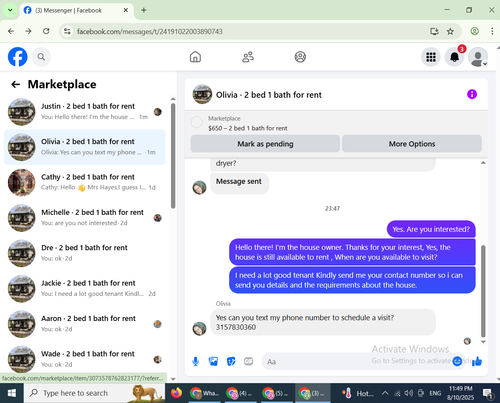The width and height of the screenshot is (500, 403).
Task: Open the Groups icon in top nav
Action: pyautogui.click(x=300, y=57)
